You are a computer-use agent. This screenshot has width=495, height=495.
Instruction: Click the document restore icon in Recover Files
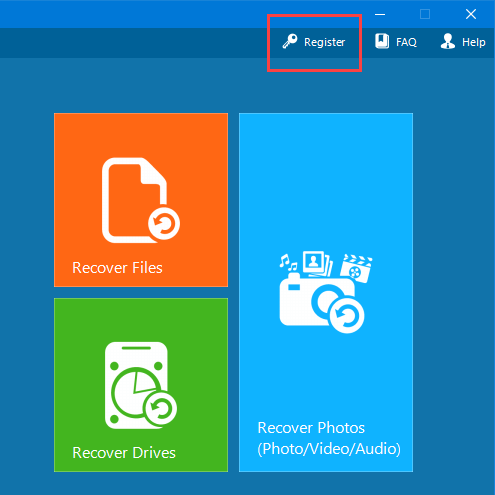point(141,200)
